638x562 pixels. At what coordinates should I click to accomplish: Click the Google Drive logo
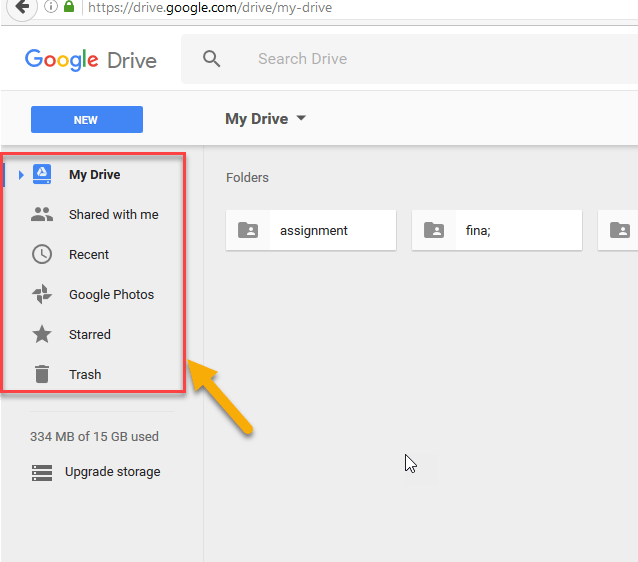point(91,60)
